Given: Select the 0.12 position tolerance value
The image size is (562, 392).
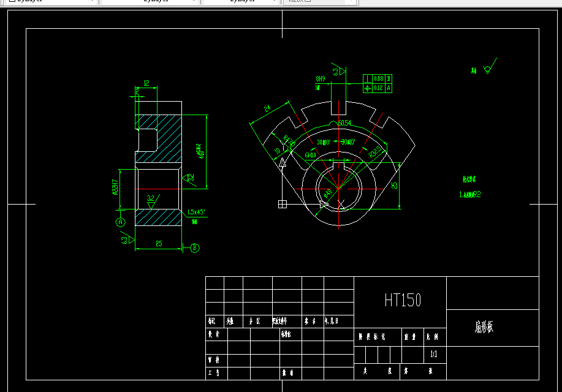Looking at the screenshot, I should click(379, 88).
